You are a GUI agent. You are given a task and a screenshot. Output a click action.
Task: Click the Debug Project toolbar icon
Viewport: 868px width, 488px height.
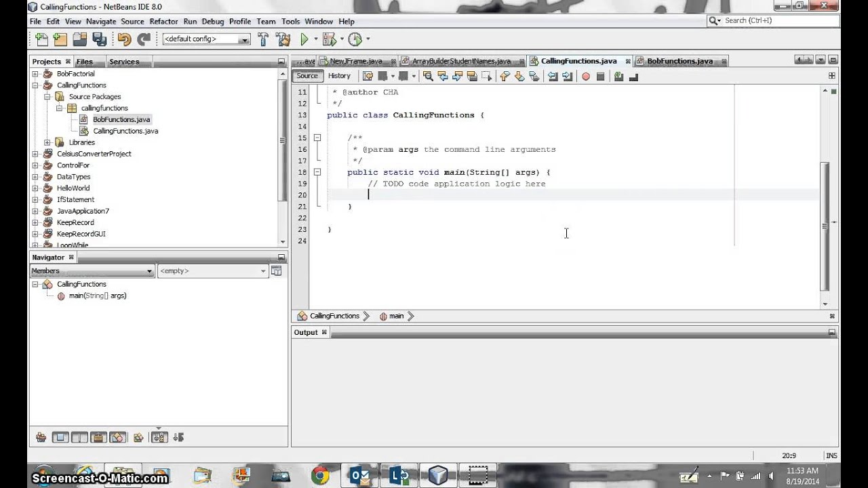pyautogui.click(x=330, y=39)
